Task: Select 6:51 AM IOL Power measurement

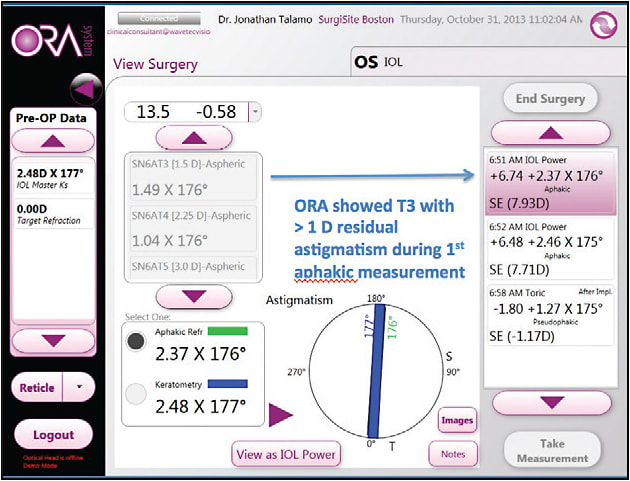Action: pos(550,183)
